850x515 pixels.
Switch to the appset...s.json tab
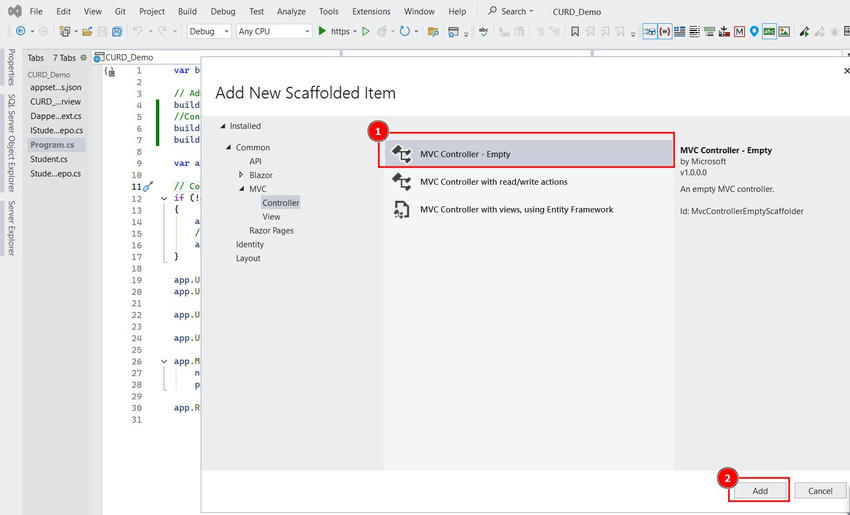[56, 87]
